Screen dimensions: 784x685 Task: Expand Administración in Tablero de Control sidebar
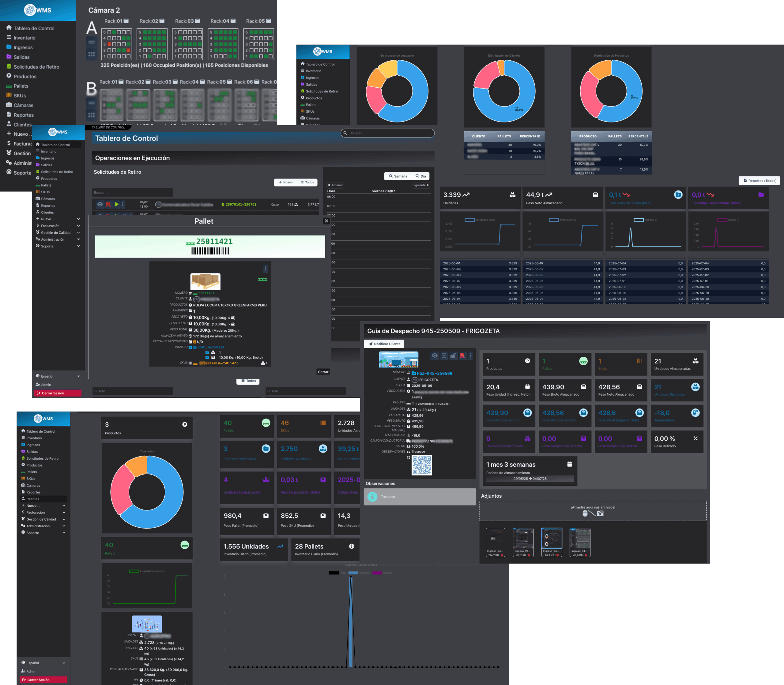[58, 239]
